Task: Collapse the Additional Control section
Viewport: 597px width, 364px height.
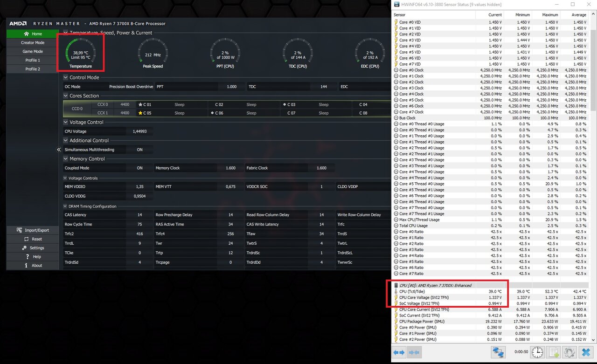Action: [x=66, y=140]
